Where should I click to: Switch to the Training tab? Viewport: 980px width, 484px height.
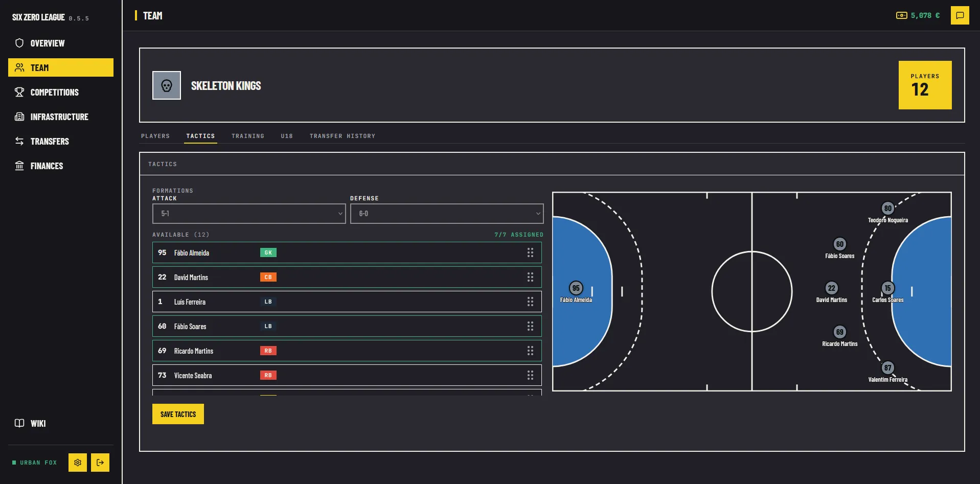pyautogui.click(x=248, y=136)
